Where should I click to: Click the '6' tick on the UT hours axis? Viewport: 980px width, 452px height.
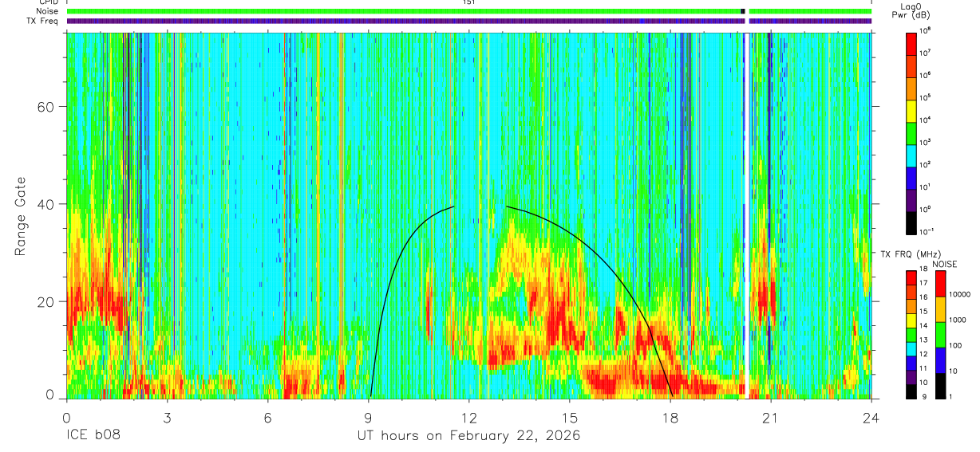point(268,418)
